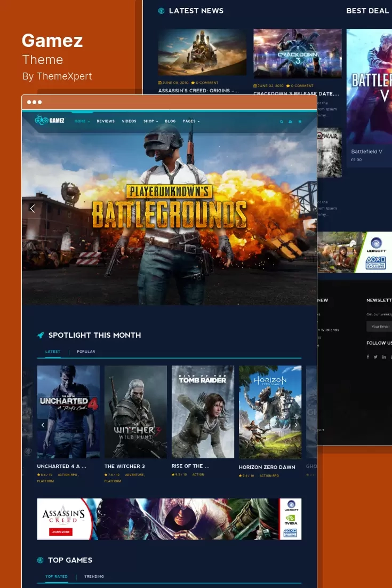Image resolution: width=392 pixels, height=588 pixels.
Task: Open the user account icon in the navigation bar
Action: (291, 122)
